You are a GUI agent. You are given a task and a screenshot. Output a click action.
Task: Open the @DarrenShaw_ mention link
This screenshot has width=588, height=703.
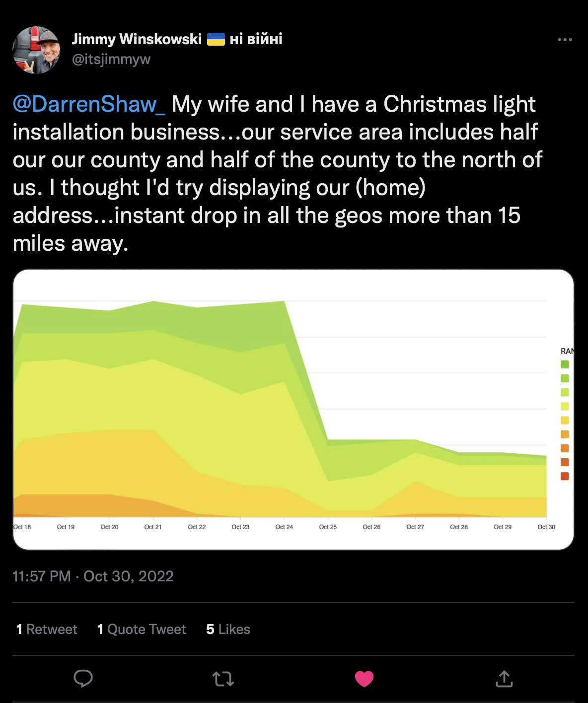[89, 104]
